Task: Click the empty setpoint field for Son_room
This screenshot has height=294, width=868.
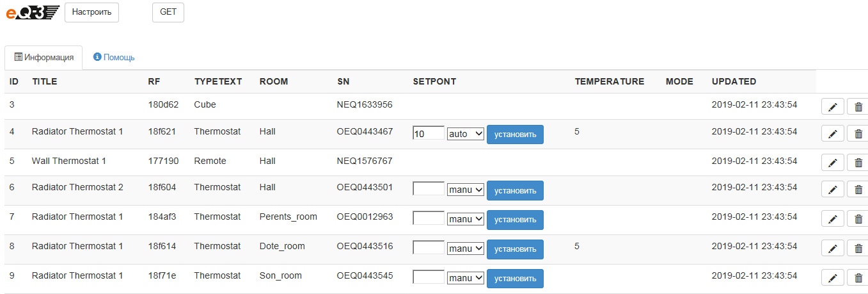Action: 429,278
